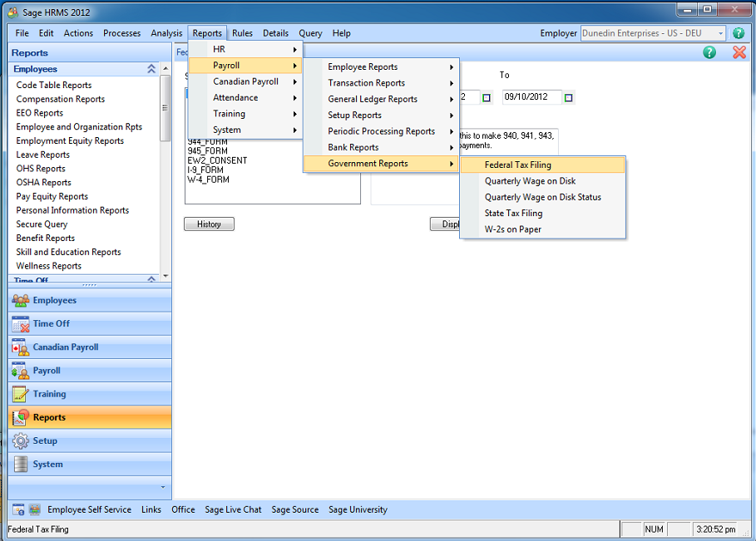Open the Sage Live Chat link
Image resolution: width=756 pixels, height=541 pixels.
(x=233, y=509)
